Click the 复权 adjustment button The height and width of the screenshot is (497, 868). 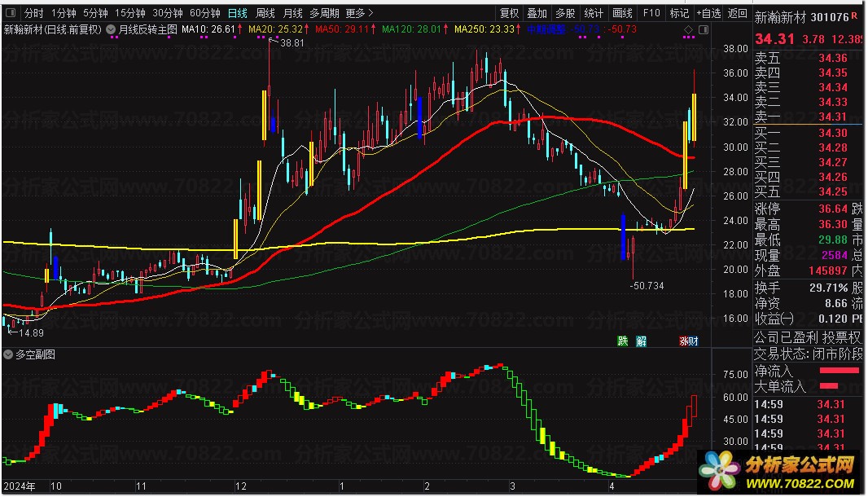point(509,13)
